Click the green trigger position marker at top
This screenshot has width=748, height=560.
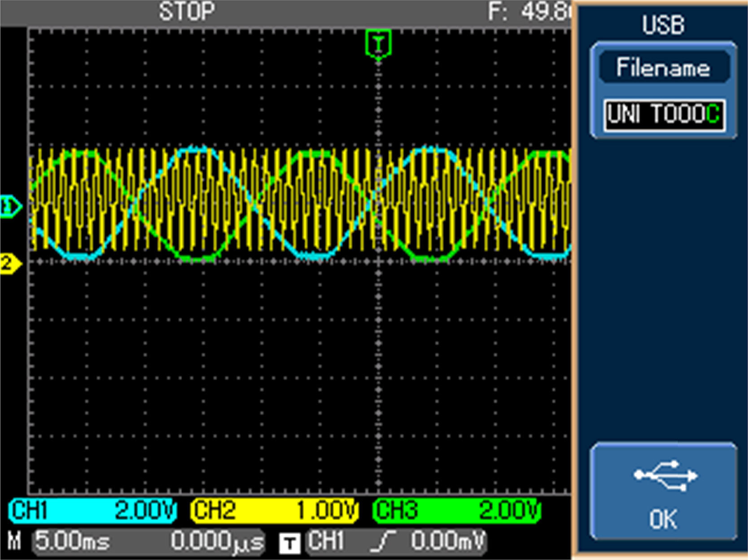tap(379, 44)
